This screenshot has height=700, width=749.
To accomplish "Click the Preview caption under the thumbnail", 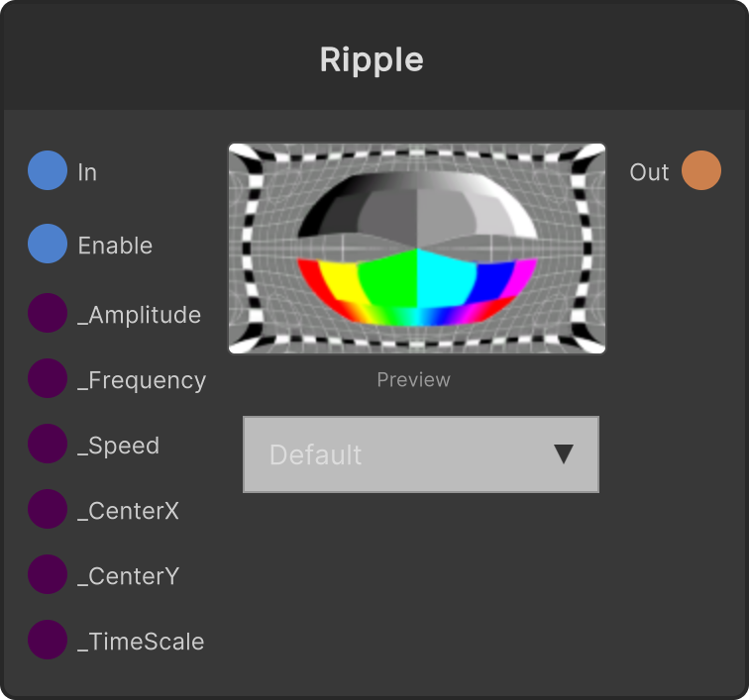I will click(414, 380).
